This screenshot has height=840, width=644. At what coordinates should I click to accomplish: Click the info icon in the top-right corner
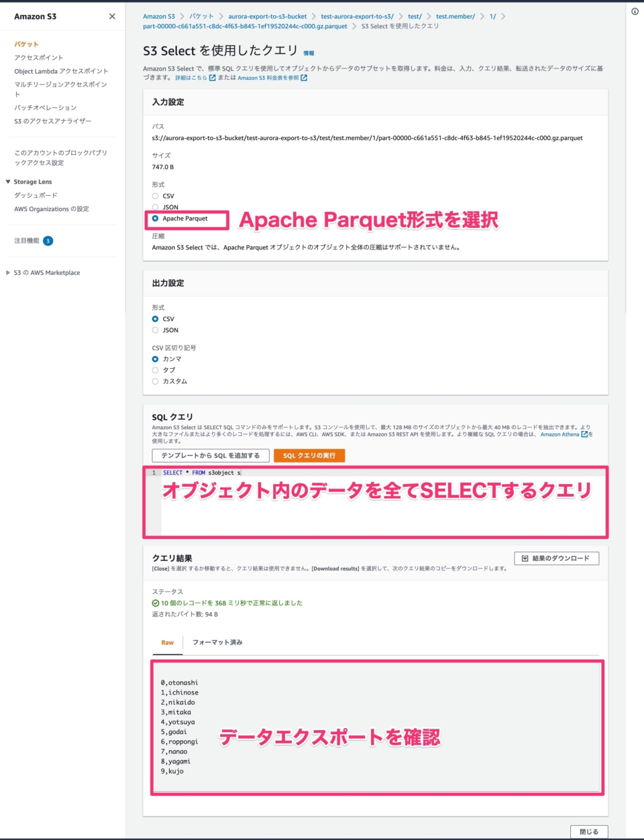(x=635, y=11)
